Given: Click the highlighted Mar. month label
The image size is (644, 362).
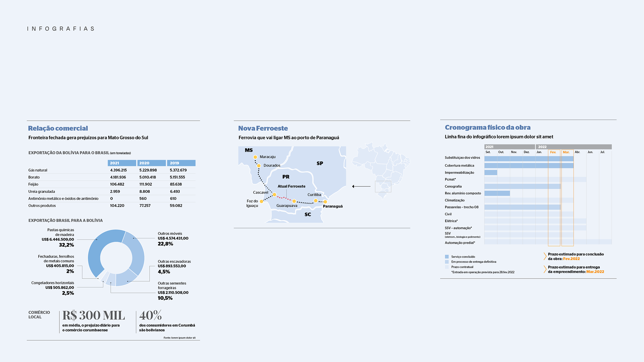Looking at the screenshot, I should [566, 152].
